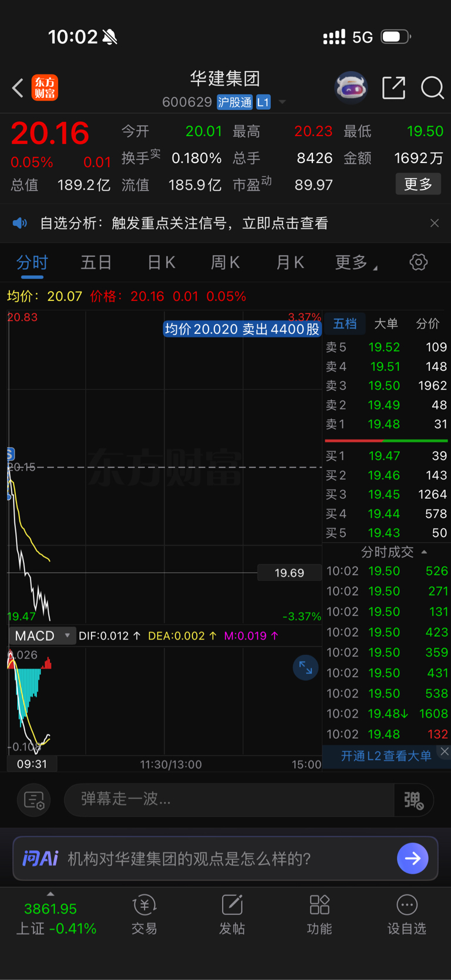This screenshot has height=980, width=451.
Task: Tap the cellular signal bars
Action: 334,38
